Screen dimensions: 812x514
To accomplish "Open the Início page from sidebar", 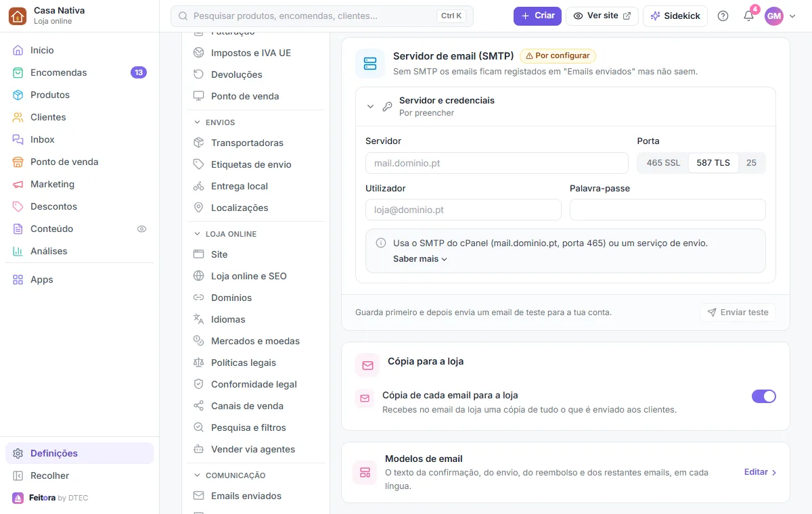I will coord(79,50).
